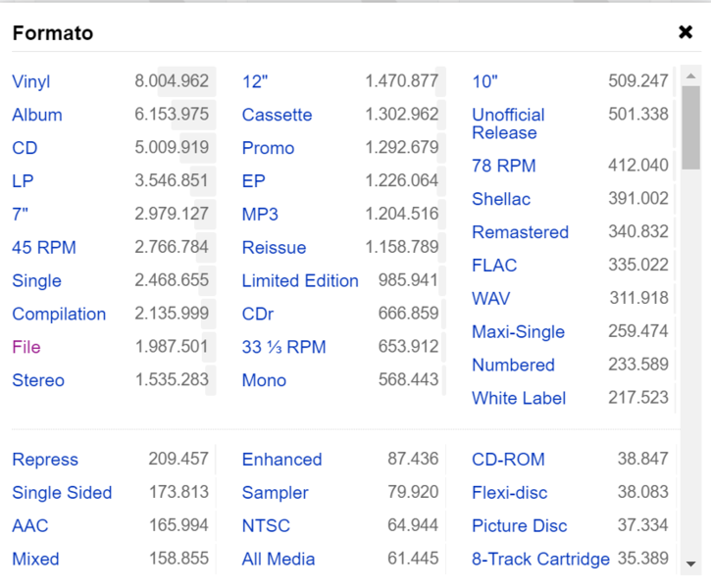Viewport: 711px width, 588px height.
Task: Close the Formato dialog with the X
Action: coord(686,32)
